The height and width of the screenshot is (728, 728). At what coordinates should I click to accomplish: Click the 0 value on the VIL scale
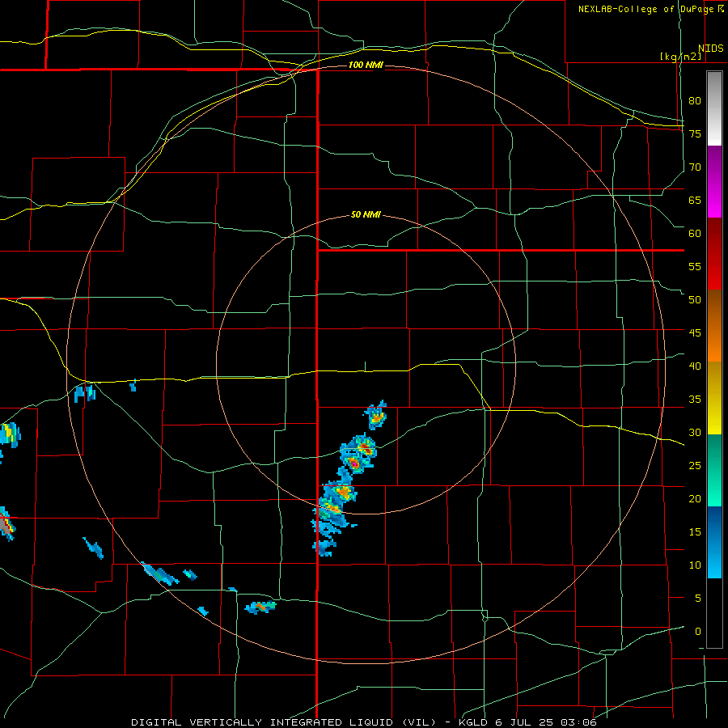pos(698,632)
